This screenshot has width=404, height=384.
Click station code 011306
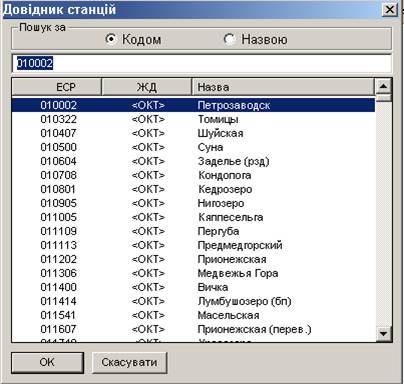[x=59, y=273]
